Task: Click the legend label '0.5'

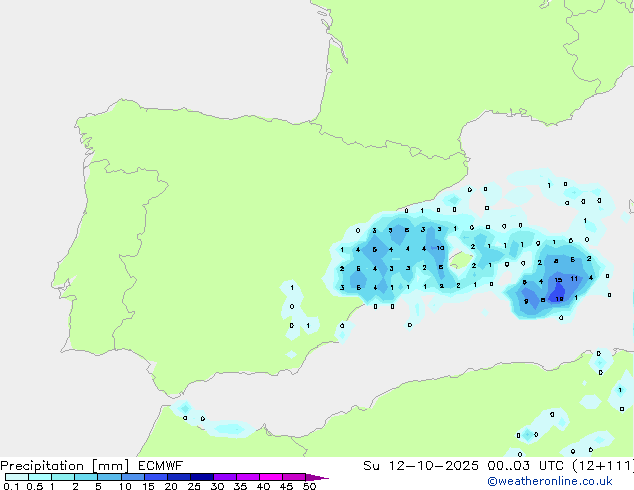Action: [x=35, y=486]
